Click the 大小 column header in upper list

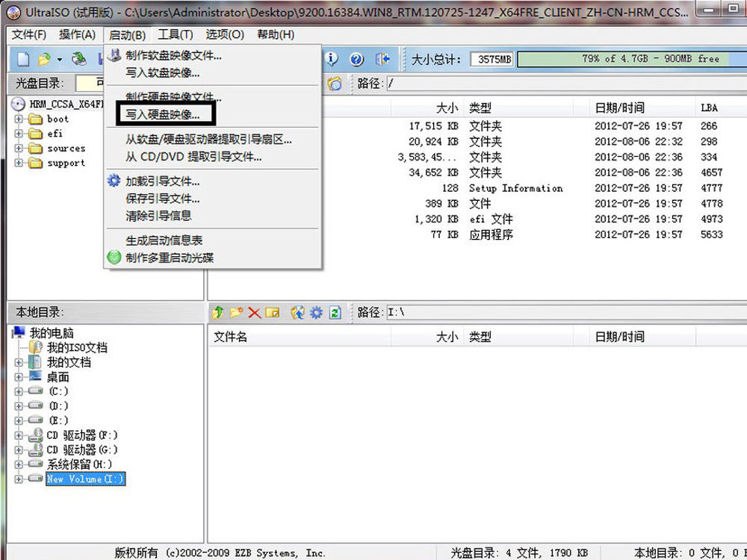pyautogui.click(x=447, y=108)
